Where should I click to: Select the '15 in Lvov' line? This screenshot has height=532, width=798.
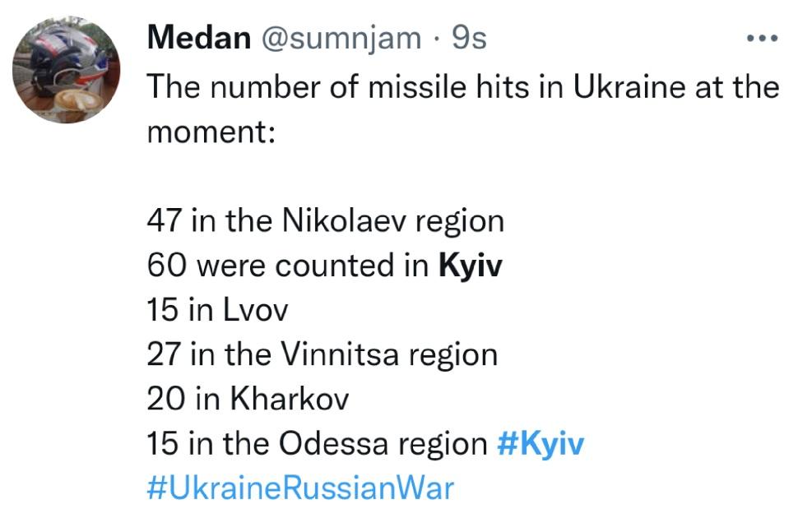217,310
